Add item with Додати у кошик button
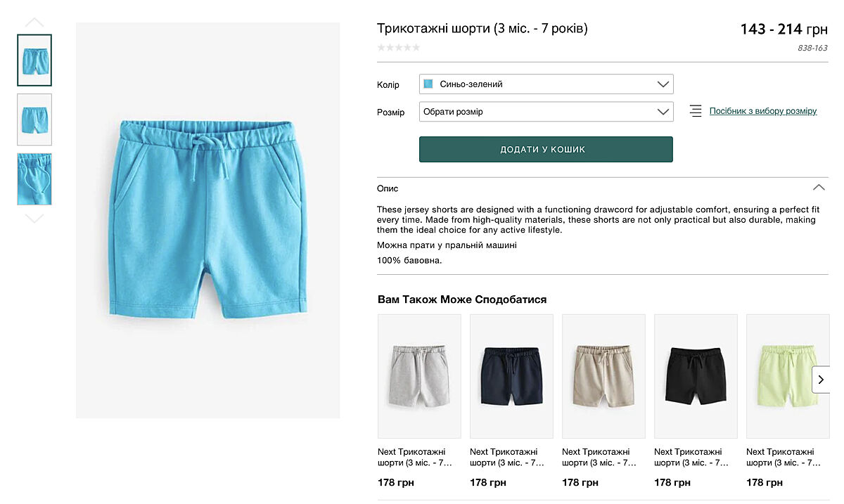Viewport: 844px width, 504px height. tap(546, 150)
